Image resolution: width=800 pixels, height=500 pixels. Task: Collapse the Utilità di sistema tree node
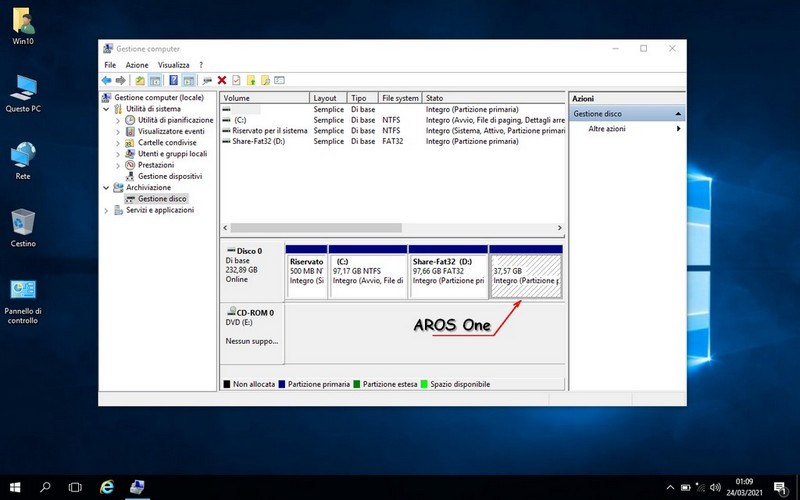click(x=107, y=109)
